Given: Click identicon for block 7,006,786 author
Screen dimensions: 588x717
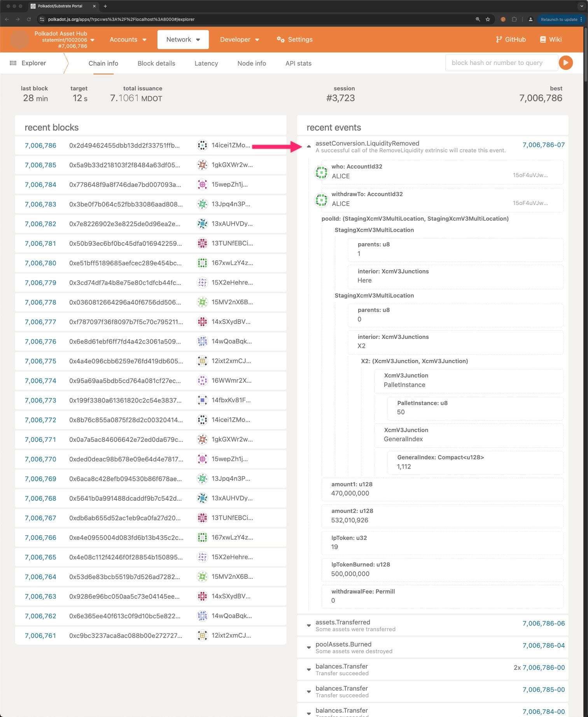Looking at the screenshot, I should [x=202, y=146].
